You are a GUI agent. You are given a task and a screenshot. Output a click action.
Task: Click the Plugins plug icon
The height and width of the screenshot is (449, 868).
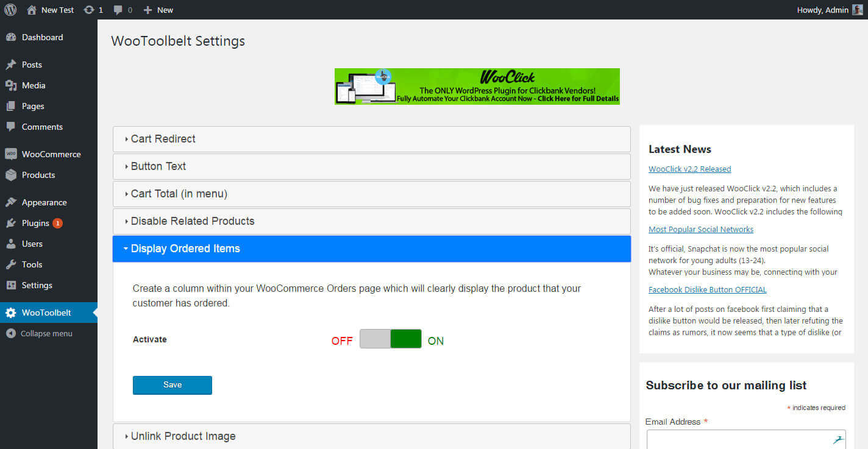(11, 223)
